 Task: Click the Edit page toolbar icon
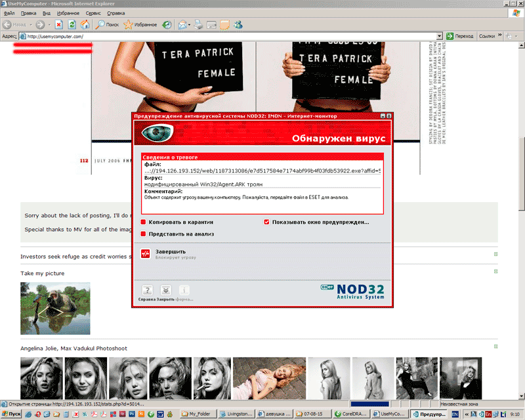211,25
